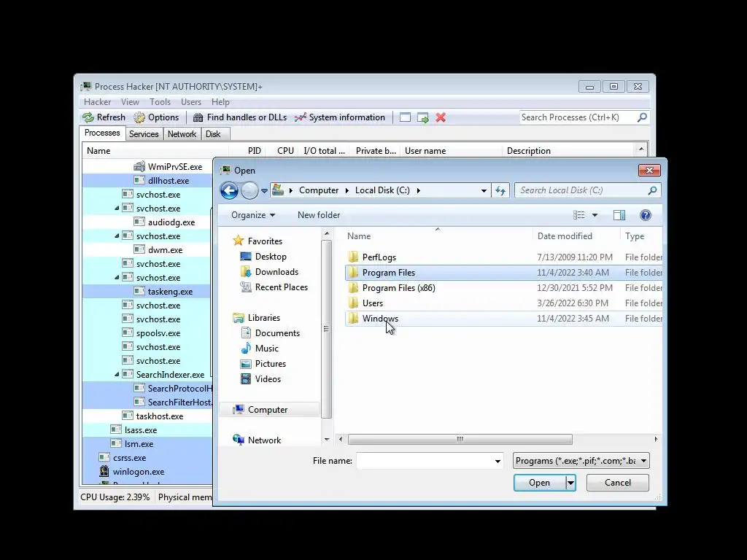
Task: Click Local Disk (C:) in breadcrumb
Action: pyautogui.click(x=382, y=190)
